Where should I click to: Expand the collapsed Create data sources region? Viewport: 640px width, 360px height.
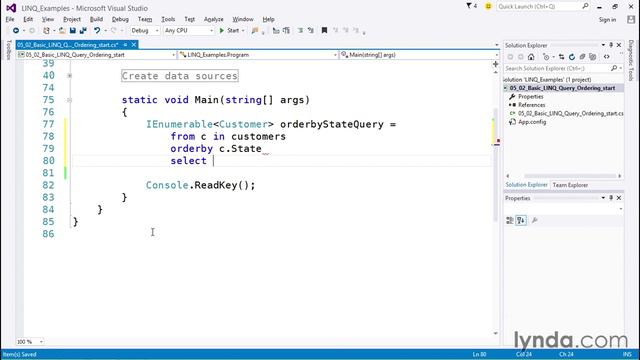pos(69,76)
